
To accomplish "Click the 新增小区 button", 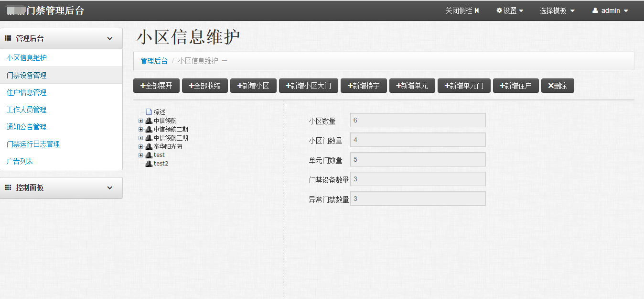I will 253,86.
